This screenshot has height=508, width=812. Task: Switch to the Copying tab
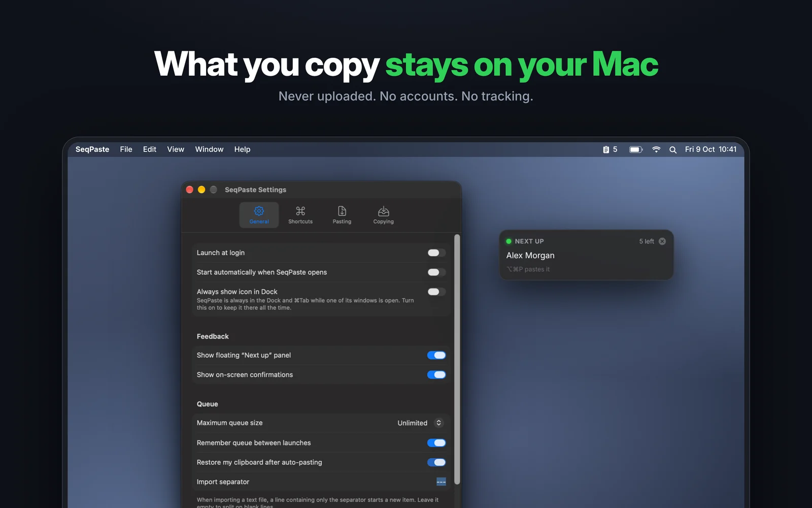(384, 215)
